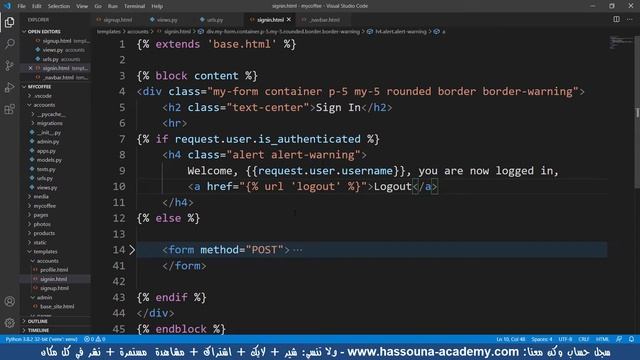Image resolution: width=640 pixels, height=360 pixels.
Task: Click the h4.alert.alert-warning breadcrumb
Action: 400,31
